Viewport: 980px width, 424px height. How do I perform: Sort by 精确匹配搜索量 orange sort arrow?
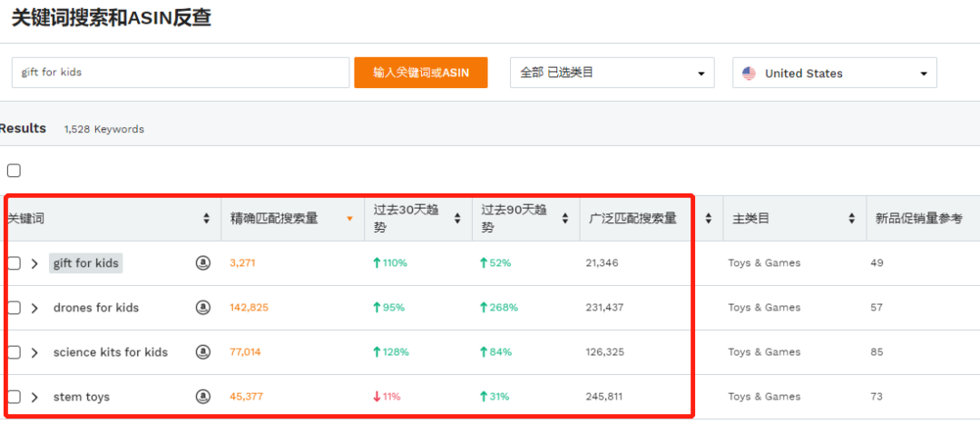pos(350,219)
